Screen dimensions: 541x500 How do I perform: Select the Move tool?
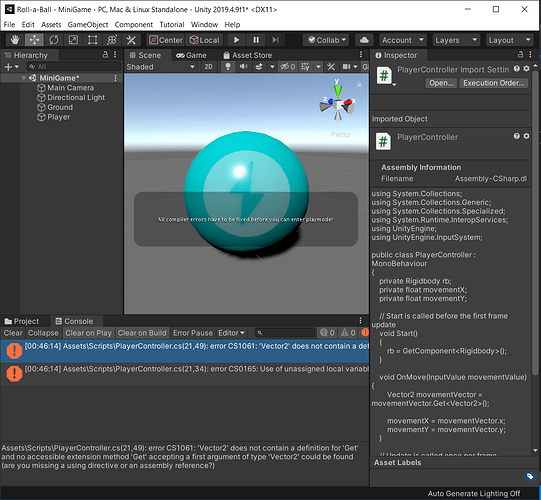(x=34, y=40)
